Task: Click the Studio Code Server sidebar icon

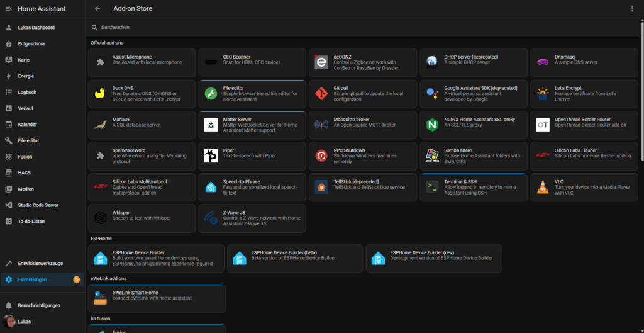Action: pyautogui.click(x=9, y=205)
